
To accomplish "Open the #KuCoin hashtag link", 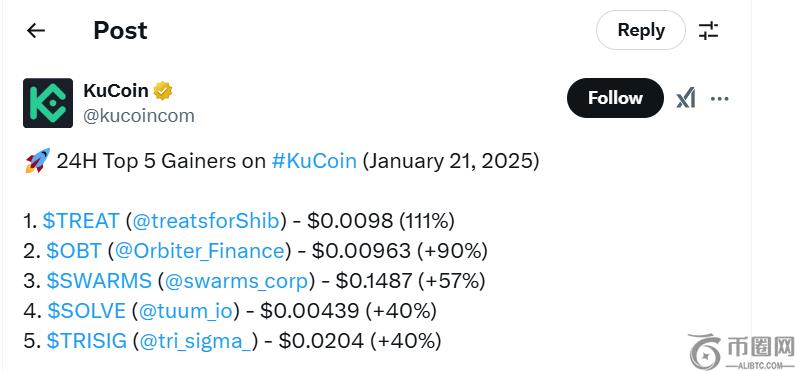I will click(x=314, y=161).
